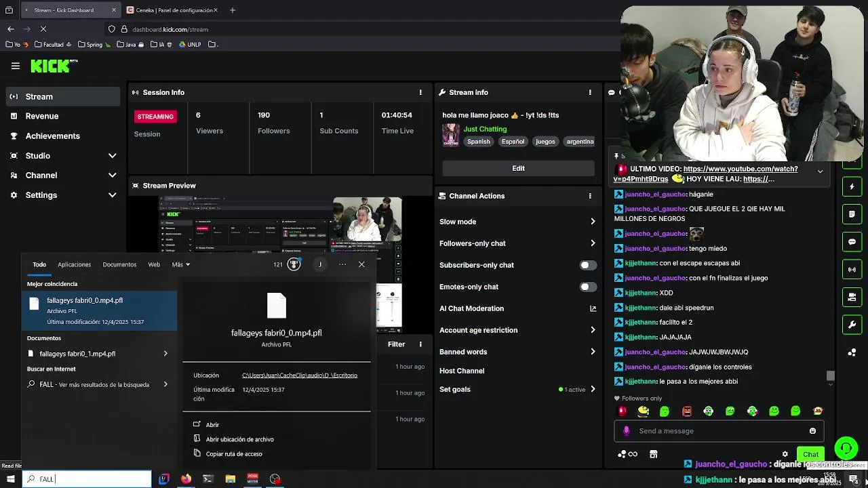Open the terminal icon in taskbar
The width and height of the screenshot is (868, 488).
point(208,479)
